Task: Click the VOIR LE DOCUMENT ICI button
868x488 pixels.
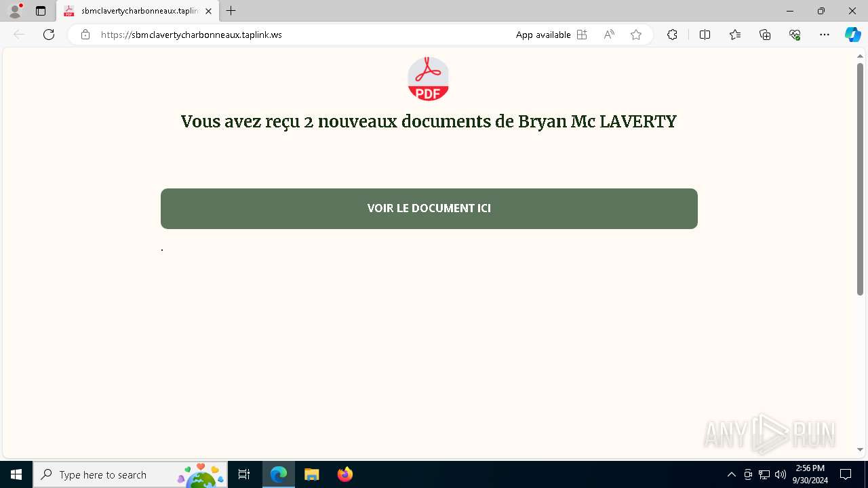Action: 429,208
